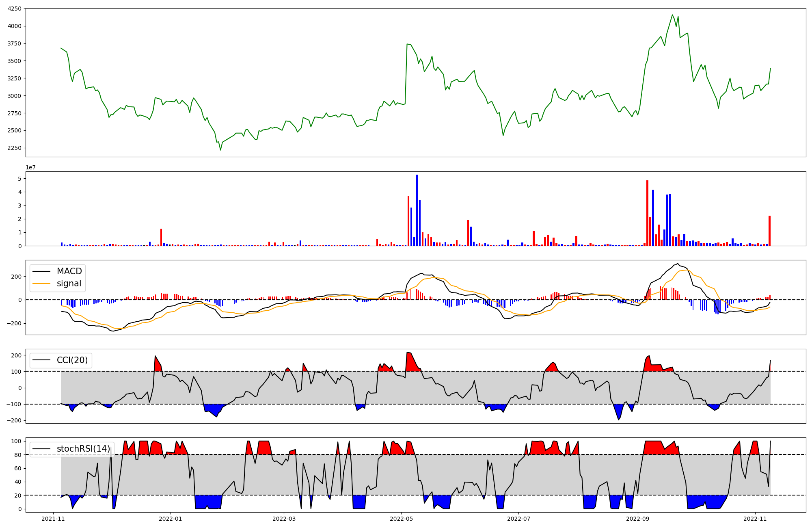Click the 2022-09 x-axis date label
The height and width of the screenshot is (528, 812).
[637, 519]
